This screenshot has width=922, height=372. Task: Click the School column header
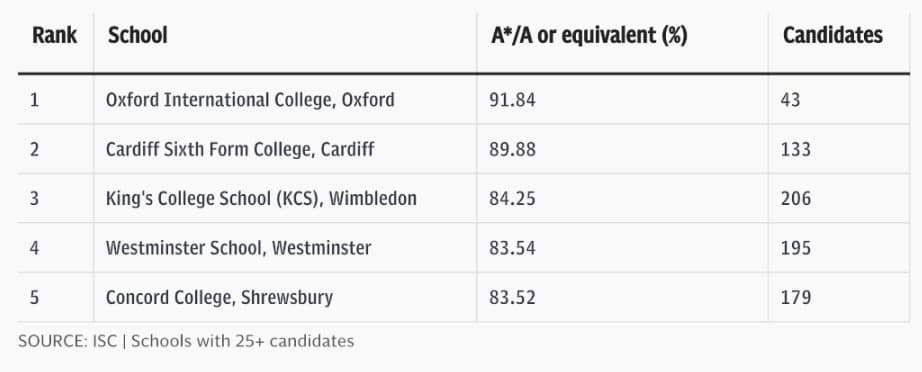138,36
